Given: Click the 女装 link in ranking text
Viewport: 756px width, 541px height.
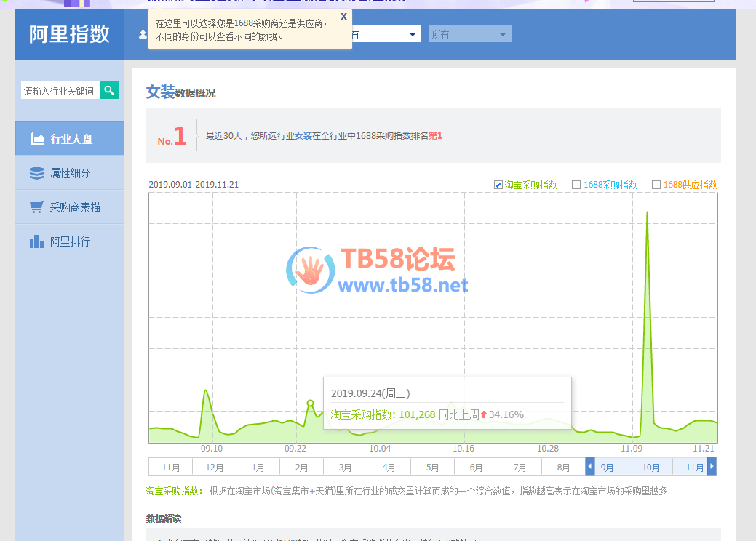Looking at the screenshot, I should tap(303, 136).
